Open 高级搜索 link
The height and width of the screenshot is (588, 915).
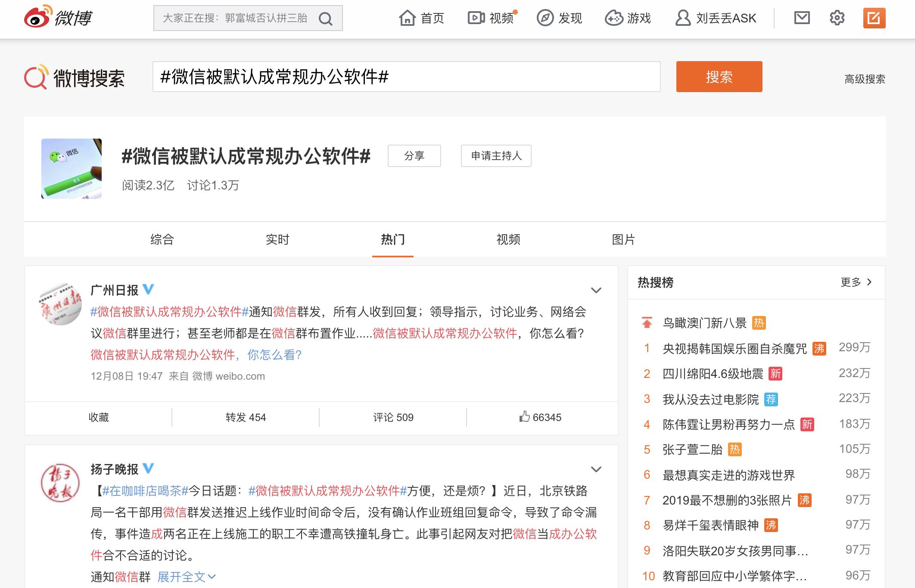[865, 79]
